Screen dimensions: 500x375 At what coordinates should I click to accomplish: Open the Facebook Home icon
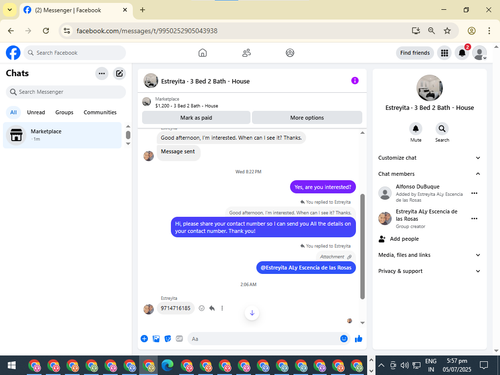click(202, 53)
